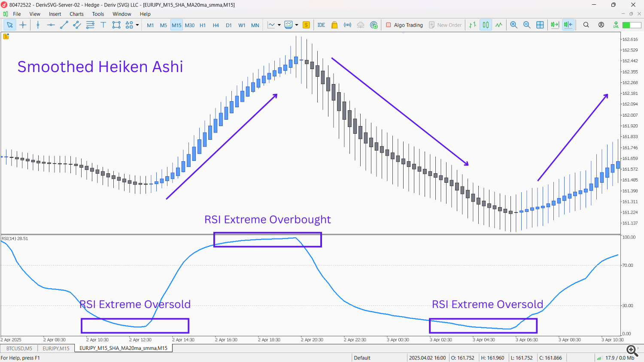Expand the shapes objects dropdown arrow
The height and width of the screenshot is (362, 644).
point(137,25)
